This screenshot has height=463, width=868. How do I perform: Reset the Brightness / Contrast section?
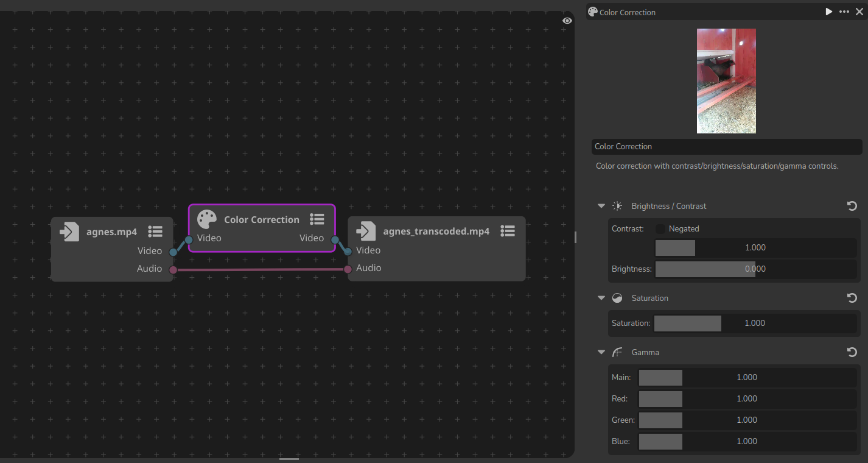[x=852, y=206]
